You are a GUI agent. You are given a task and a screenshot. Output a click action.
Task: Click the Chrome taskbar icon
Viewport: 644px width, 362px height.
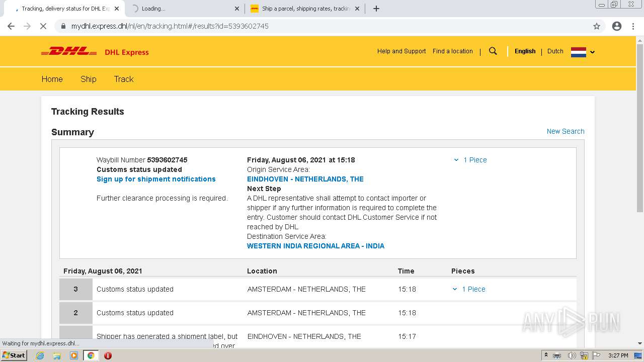(x=91, y=355)
